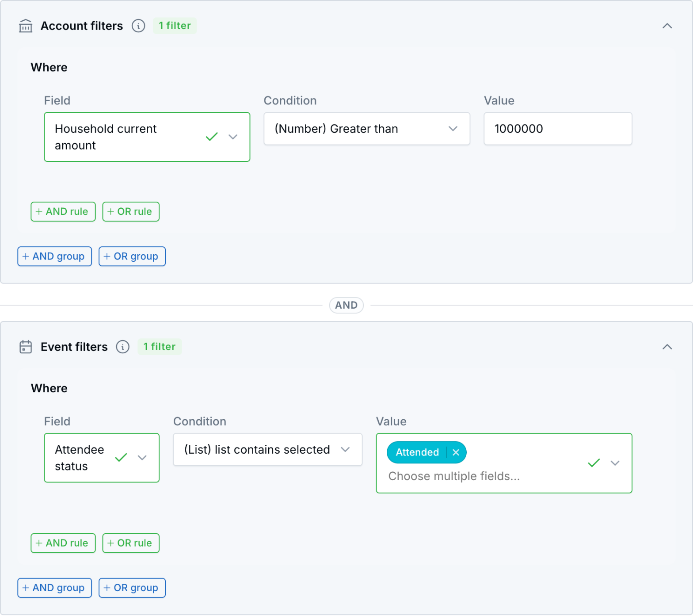Open the Household current amount field dropdown
693x616 pixels.
pyautogui.click(x=147, y=137)
